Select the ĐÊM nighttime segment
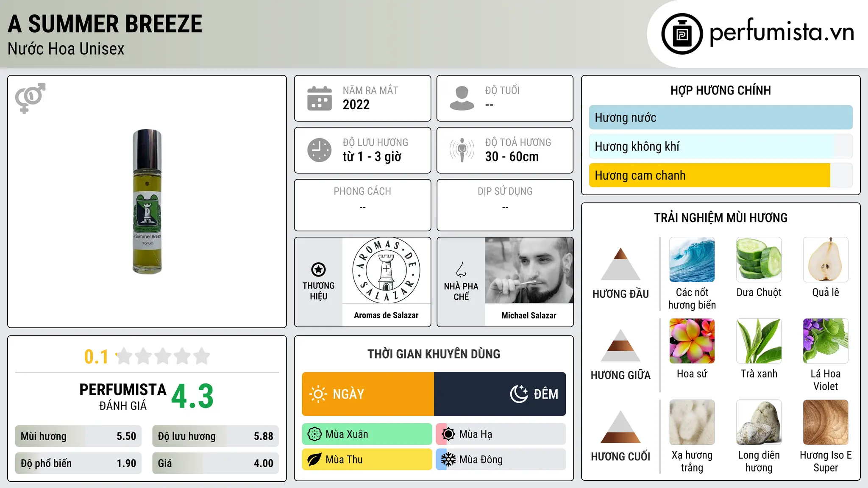The image size is (868, 488). pyautogui.click(x=500, y=394)
